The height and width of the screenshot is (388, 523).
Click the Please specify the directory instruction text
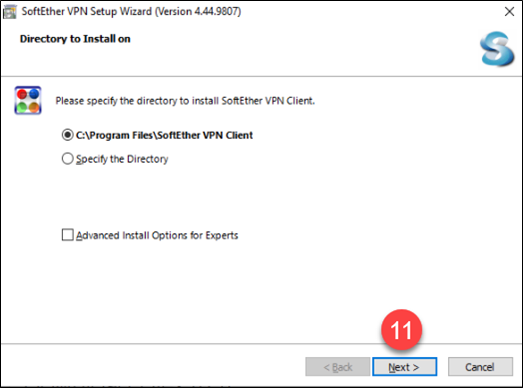185,101
